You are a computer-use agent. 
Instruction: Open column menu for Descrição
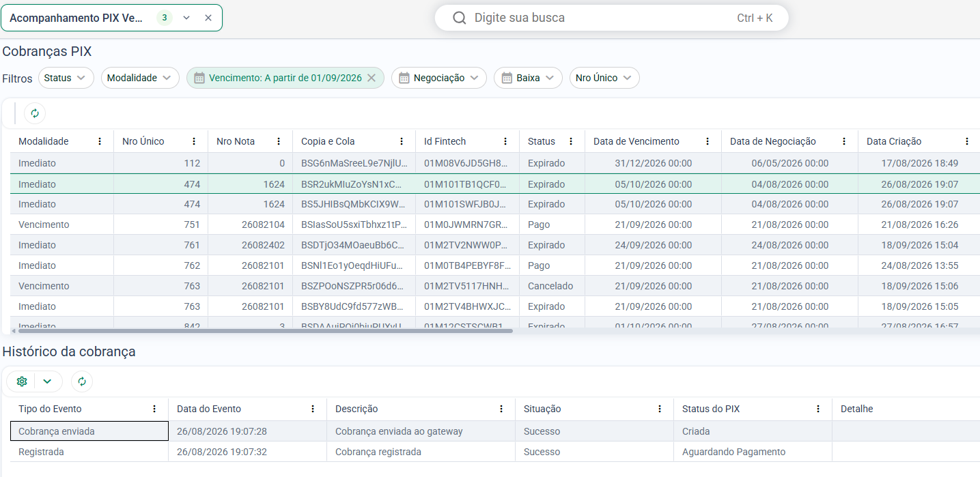[x=501, y=409]
